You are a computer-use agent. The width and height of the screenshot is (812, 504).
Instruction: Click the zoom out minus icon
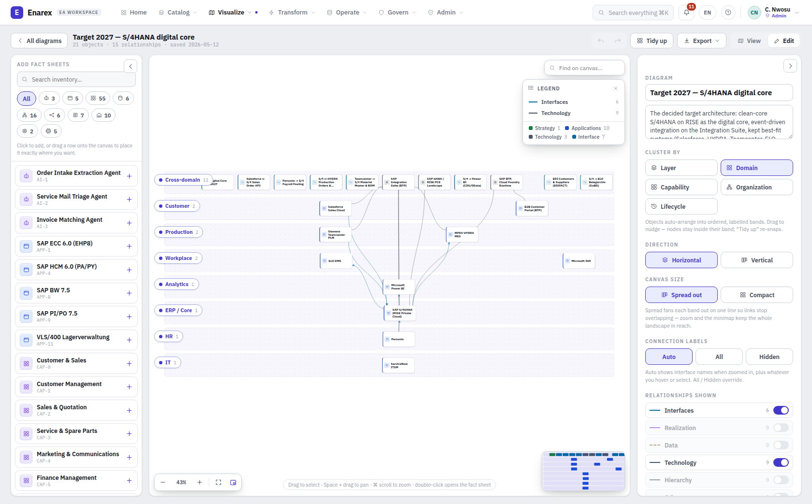[x=163, y=482]
